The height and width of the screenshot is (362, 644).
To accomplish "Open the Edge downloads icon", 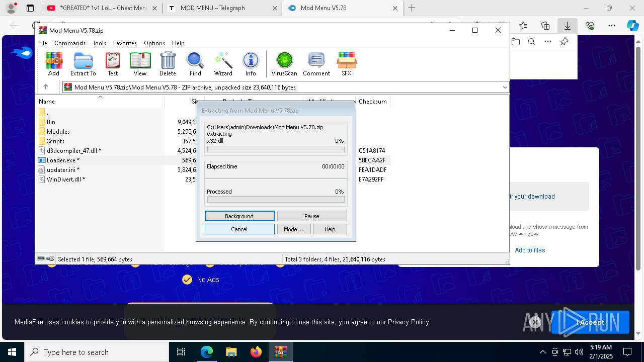I will 567,26.
